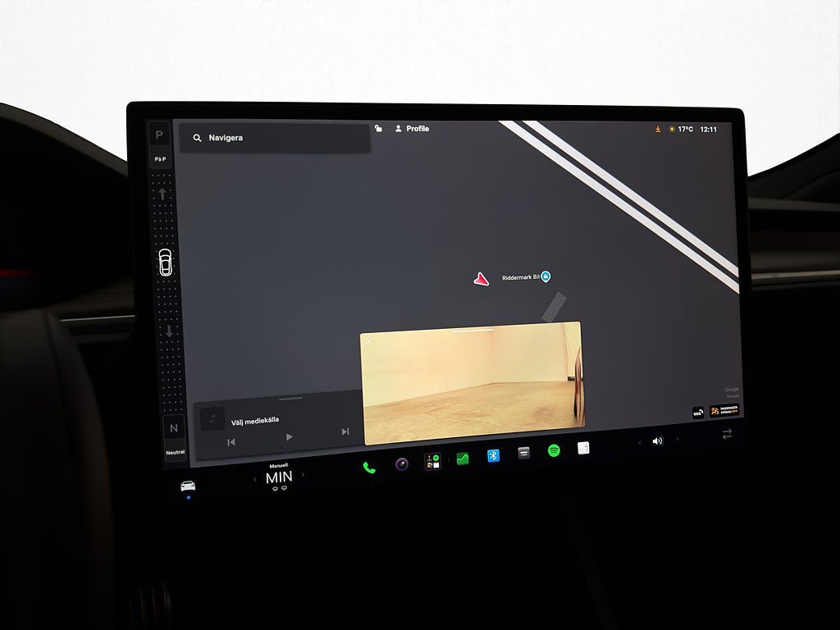Open the MIN climate temperature setting
This screenshot has width=840, height=630.
pyautogui.click(x=279, y=477)
